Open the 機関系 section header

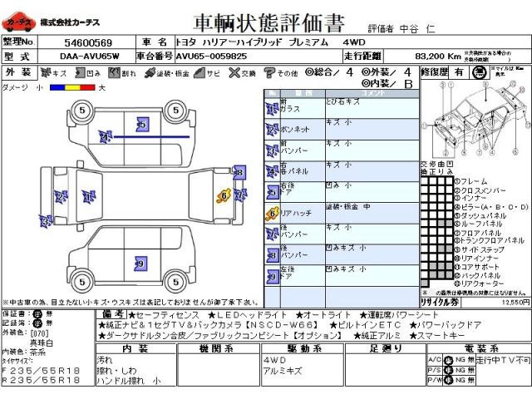pyautogui.click(x=219, y=348)
